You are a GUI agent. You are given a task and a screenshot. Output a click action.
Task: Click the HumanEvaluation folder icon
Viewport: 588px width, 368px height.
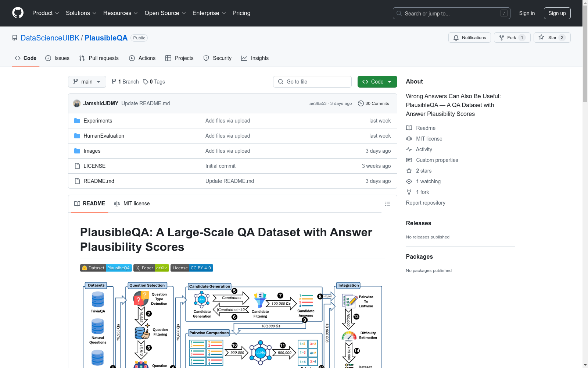(x=77, y=136)
